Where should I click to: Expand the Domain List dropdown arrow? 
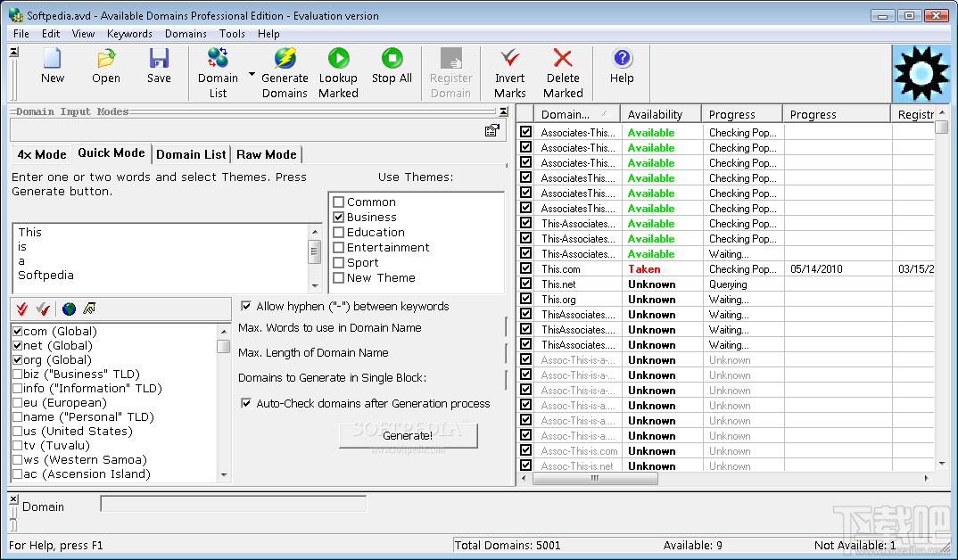[252, 75]
